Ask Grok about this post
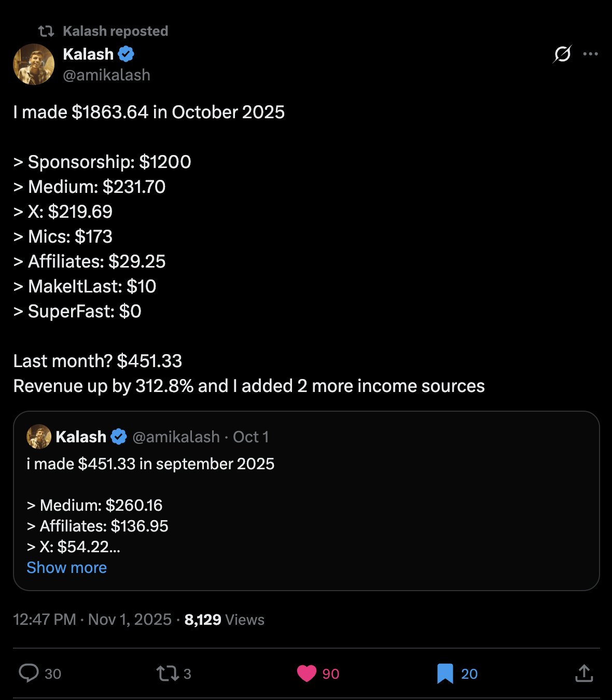 pos(563,54)
